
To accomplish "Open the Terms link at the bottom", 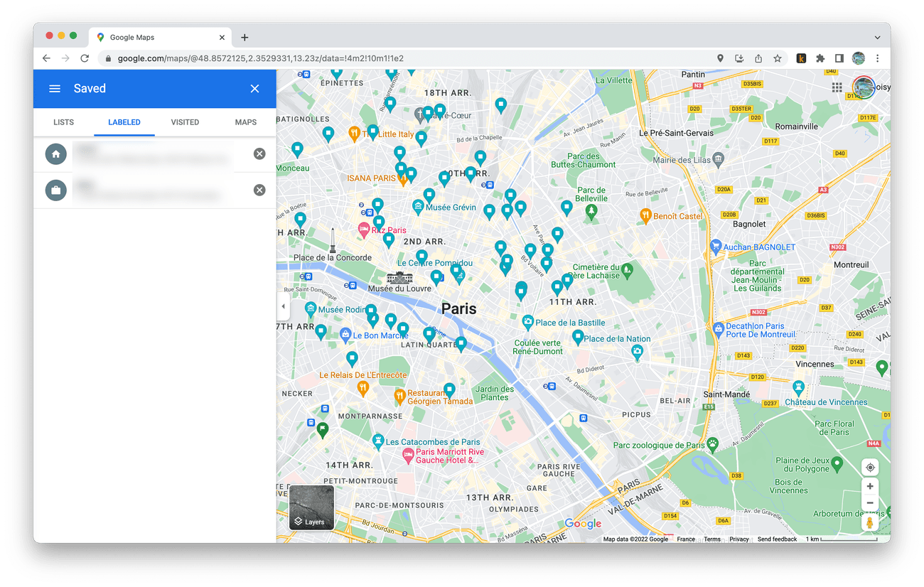I will [x=712, y=539].
